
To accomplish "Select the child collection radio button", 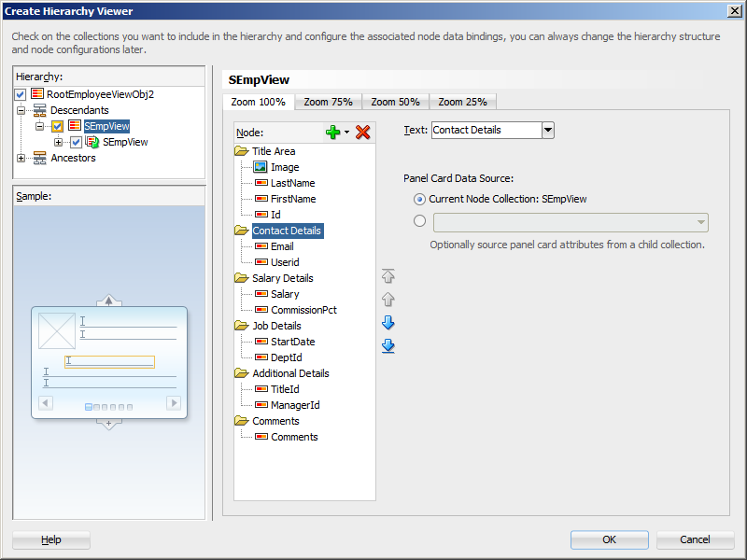I will pyautogui.click(x=419, y=221).
